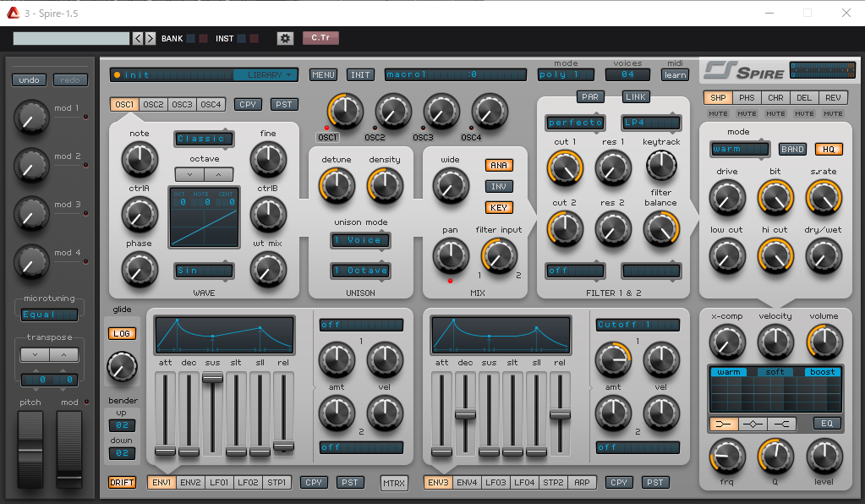The height and width of the screenshot is (504, 865).
Task: Select the peak EQ band icon
Action: 753,424
